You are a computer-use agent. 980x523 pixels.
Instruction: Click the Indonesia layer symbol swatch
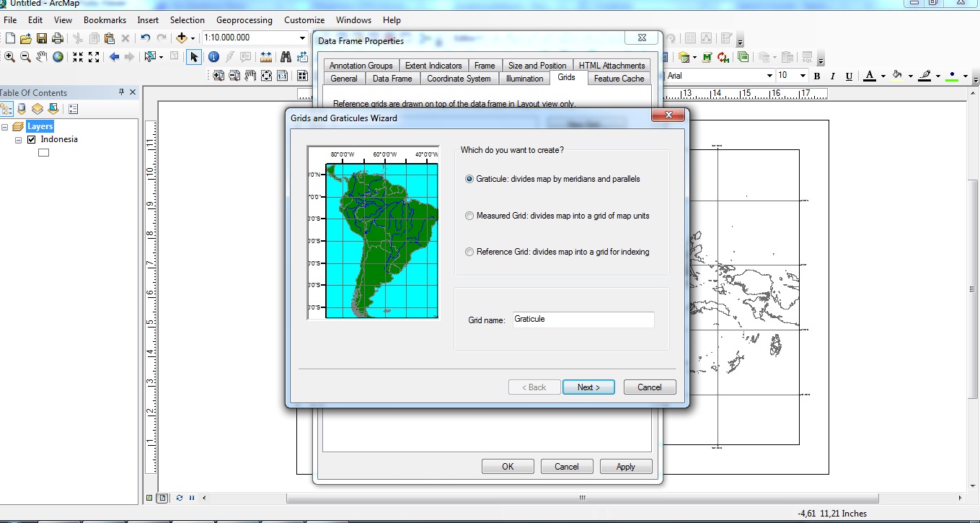(x=43, y=153)
